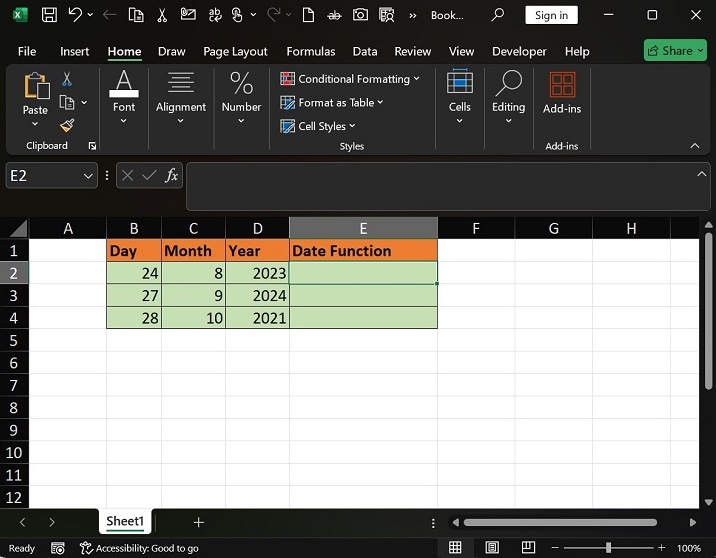
Task: Save the workbook using the Save icon
Action: [49, 15]
